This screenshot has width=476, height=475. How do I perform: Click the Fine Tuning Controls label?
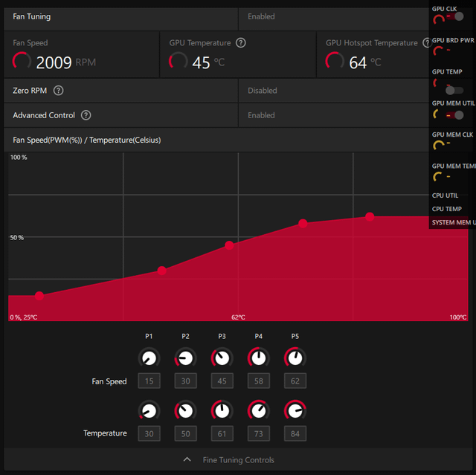[x=238, y=460]
